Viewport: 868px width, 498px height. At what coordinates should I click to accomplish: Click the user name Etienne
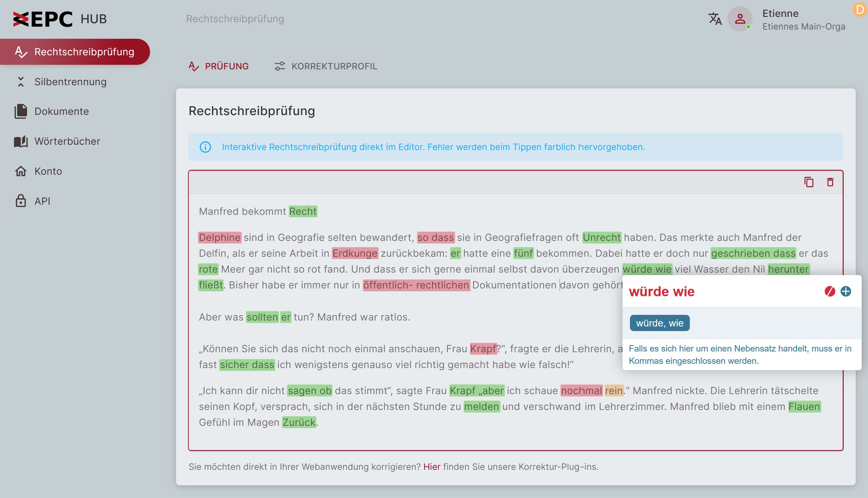(x=780, y=13)
